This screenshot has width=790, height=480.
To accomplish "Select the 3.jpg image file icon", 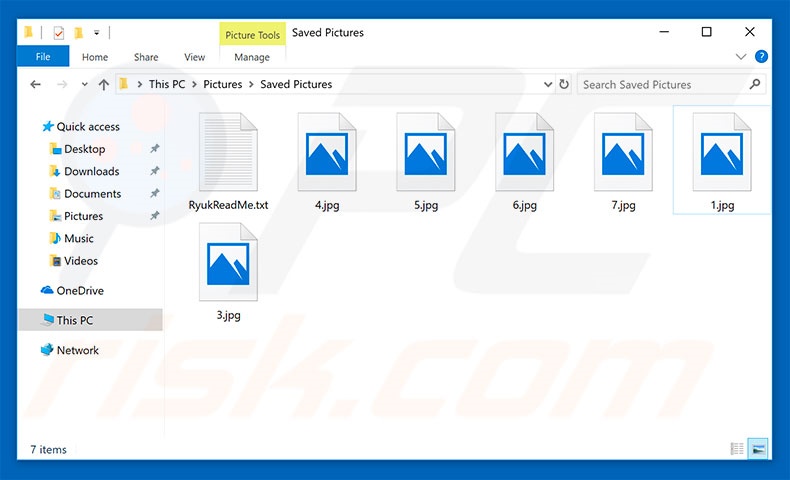I will click(x=228, y=262).
